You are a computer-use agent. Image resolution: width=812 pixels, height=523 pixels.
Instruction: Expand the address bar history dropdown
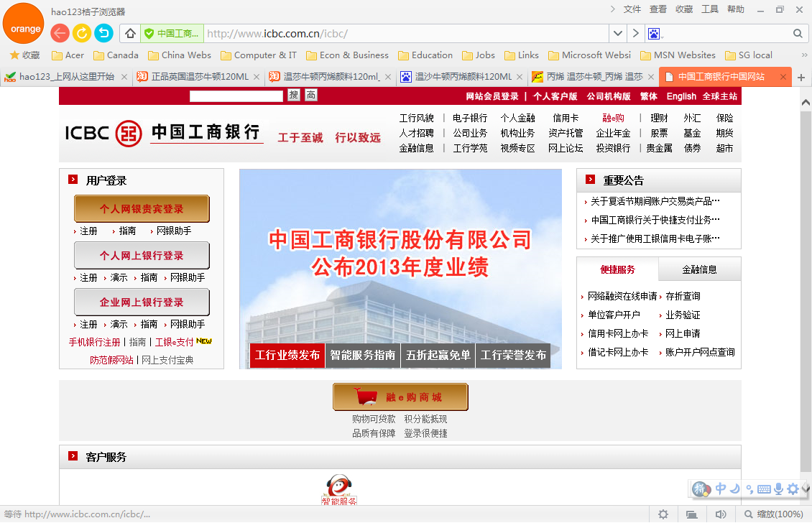coord(618,34)
